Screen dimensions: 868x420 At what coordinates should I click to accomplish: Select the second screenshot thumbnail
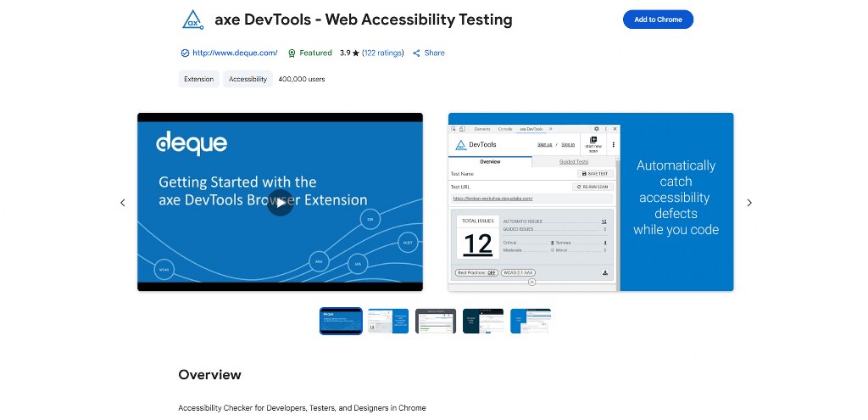388,321
